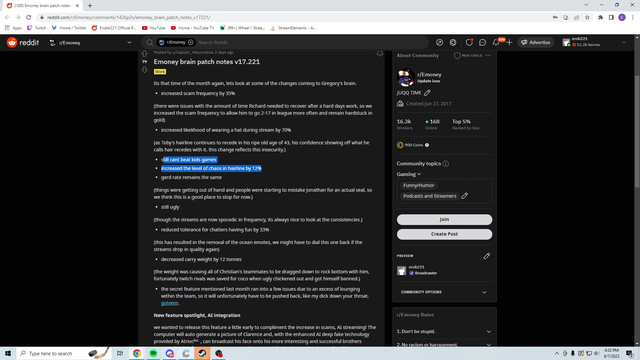Open the Chrome extensions puzzle icon
This screenshot has height=360, width=640.
(x=600, y=17)
